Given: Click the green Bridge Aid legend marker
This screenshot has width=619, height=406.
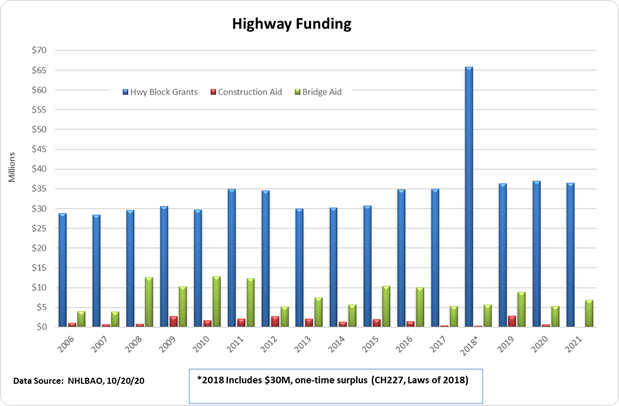Looking at the screenshot, I should 298,92.
